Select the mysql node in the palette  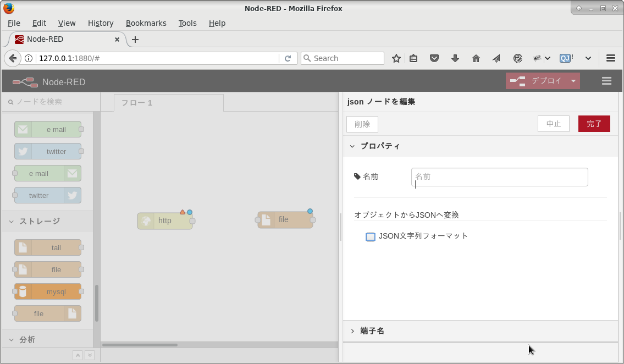click(48, 291)
